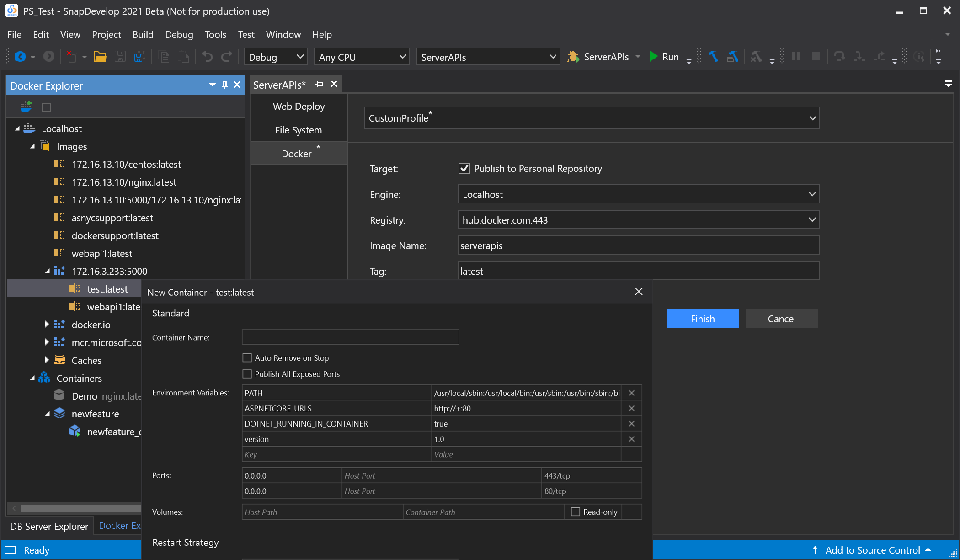Open the Build menu
Viewport: 960px width, 560px height.
click(143, 35)
